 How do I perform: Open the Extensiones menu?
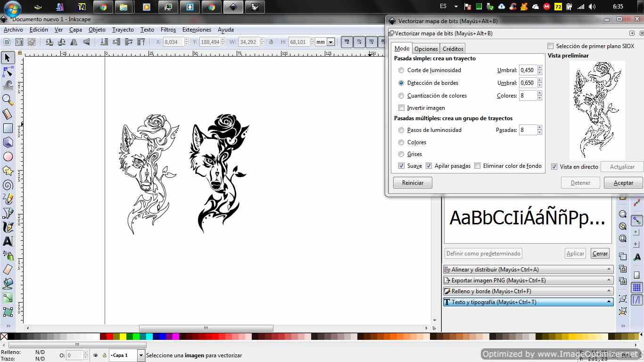pyautogui.click(x=197, y=30)
